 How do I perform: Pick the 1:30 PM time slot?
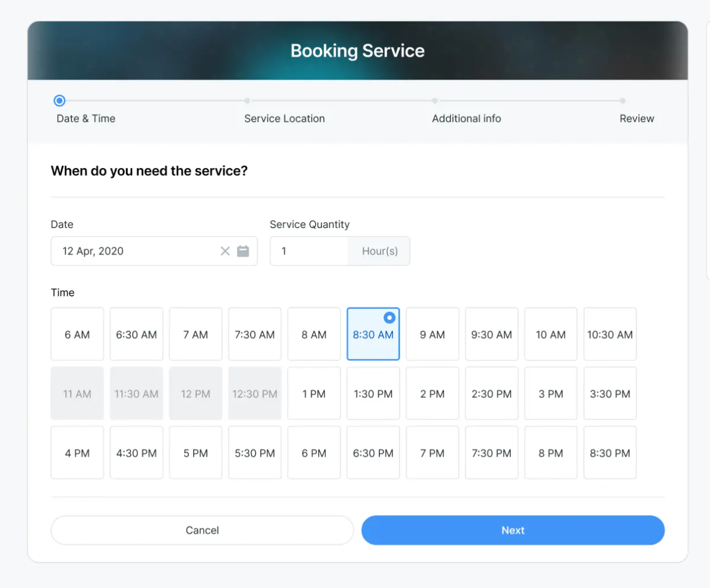(373, 394)
